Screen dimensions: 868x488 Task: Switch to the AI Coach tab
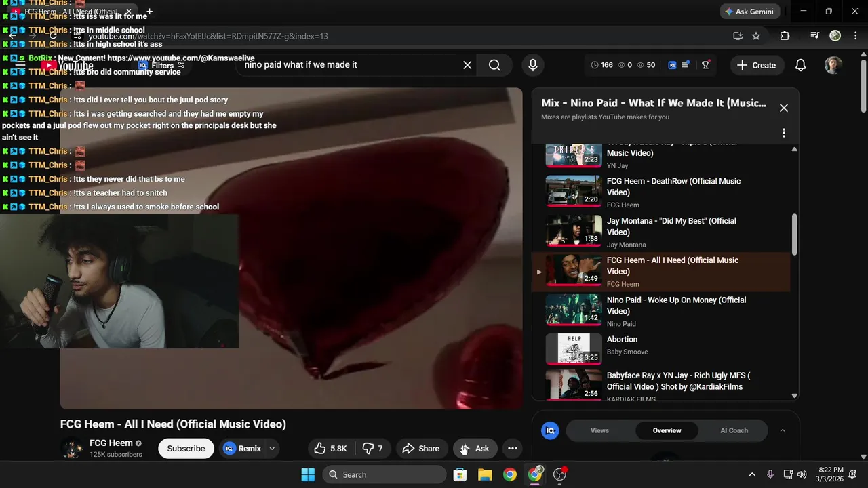tap(734, 430)
